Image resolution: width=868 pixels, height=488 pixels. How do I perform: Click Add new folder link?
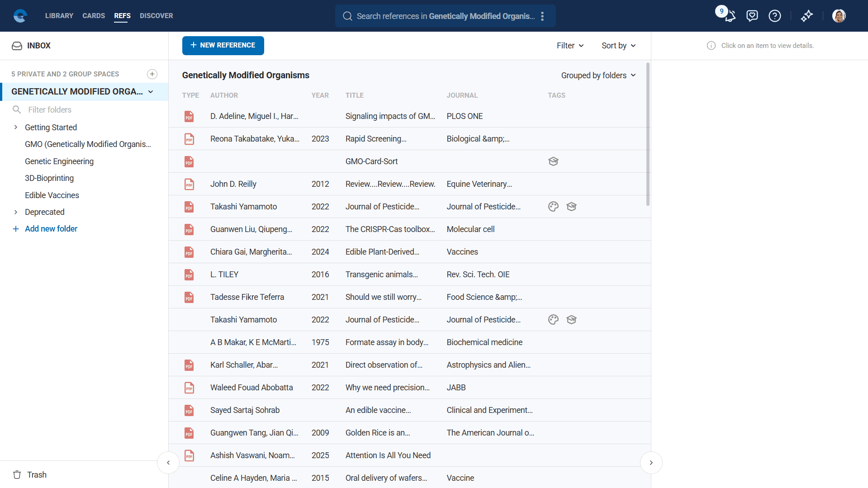(51, 229)
